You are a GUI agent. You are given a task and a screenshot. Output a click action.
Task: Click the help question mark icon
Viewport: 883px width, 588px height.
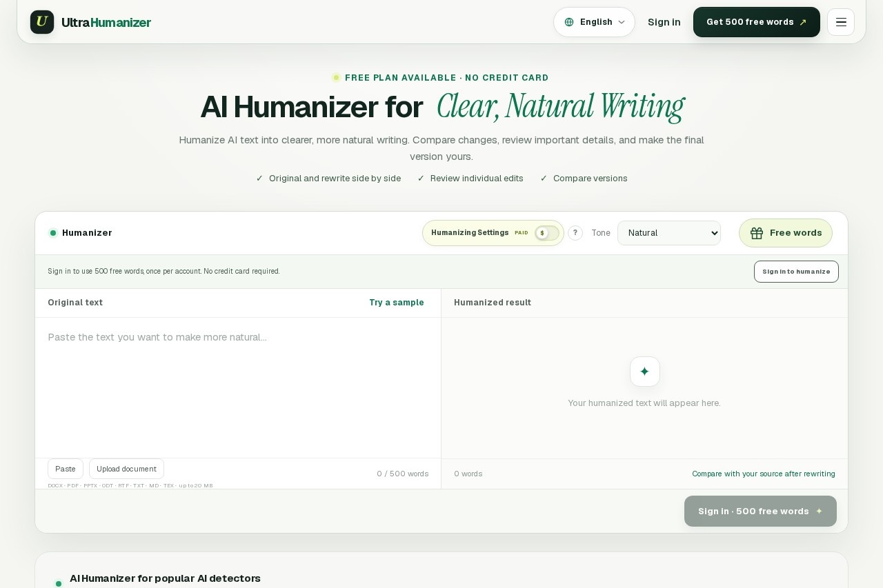[575, 233]
